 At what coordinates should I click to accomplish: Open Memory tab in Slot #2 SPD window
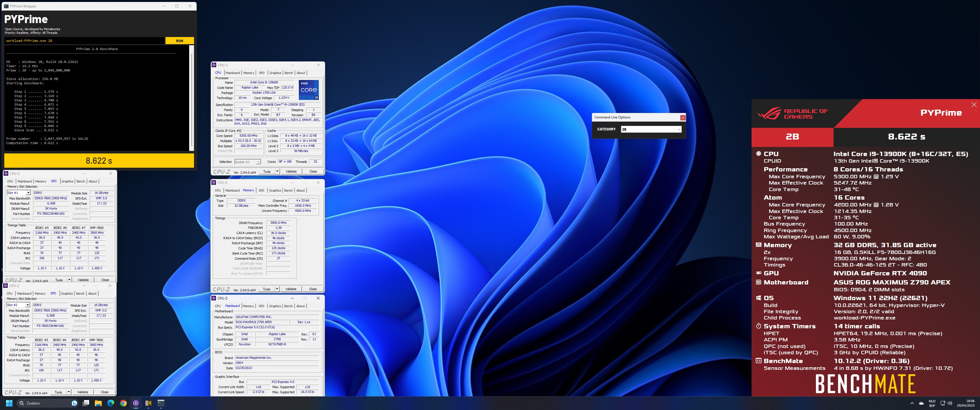(40, 294)
